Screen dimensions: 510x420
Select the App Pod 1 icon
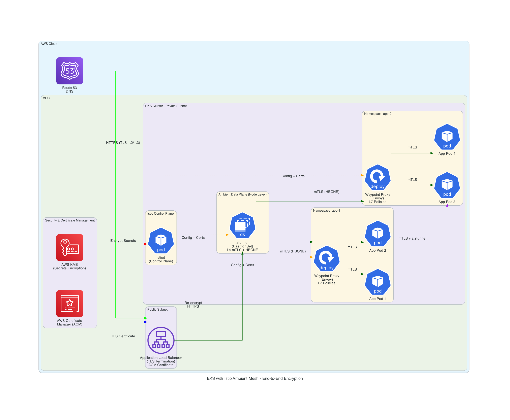tap(378, 282)
